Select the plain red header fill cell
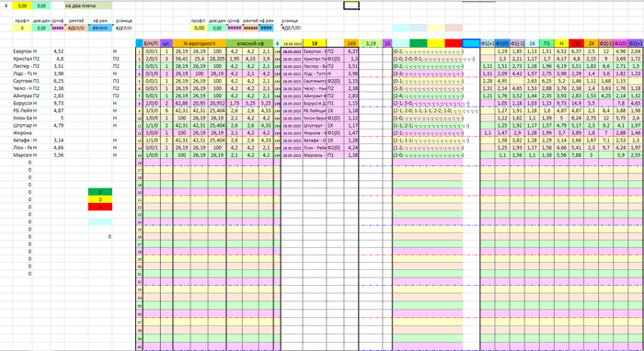644x351 pixels. point(454,43)
